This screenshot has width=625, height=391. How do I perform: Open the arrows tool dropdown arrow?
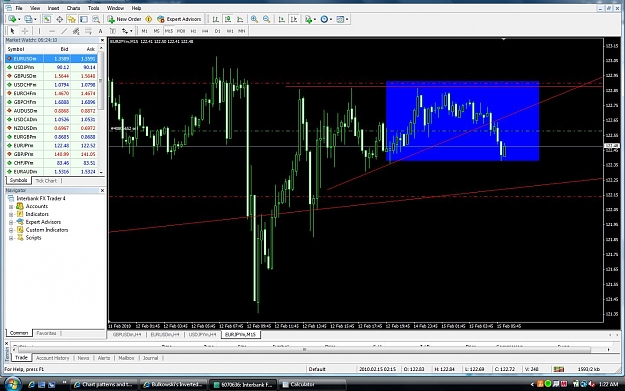[x=131, y=31]
